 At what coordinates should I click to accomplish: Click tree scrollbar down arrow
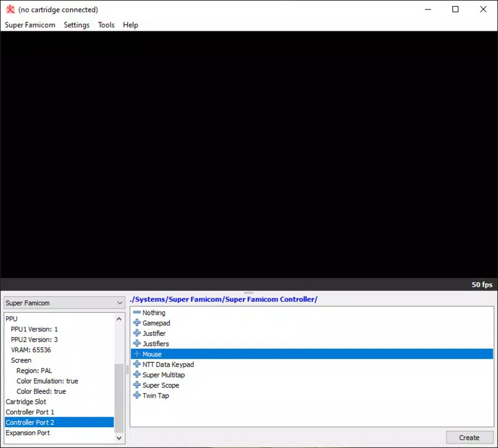[119, 438]
